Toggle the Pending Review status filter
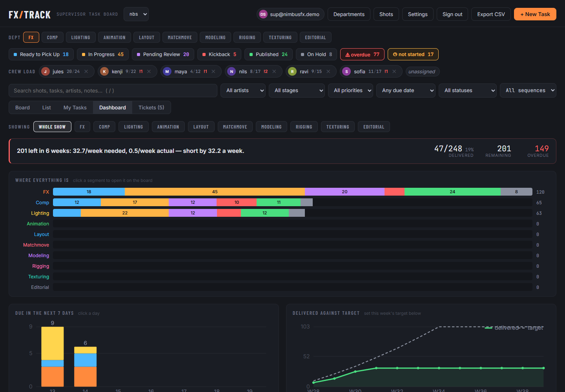 [163, 54]
